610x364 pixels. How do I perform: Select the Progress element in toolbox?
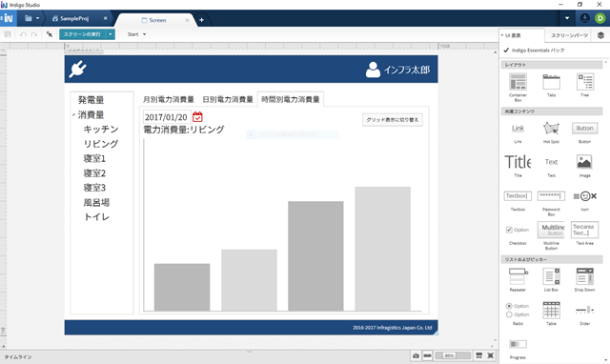(518, 349)
